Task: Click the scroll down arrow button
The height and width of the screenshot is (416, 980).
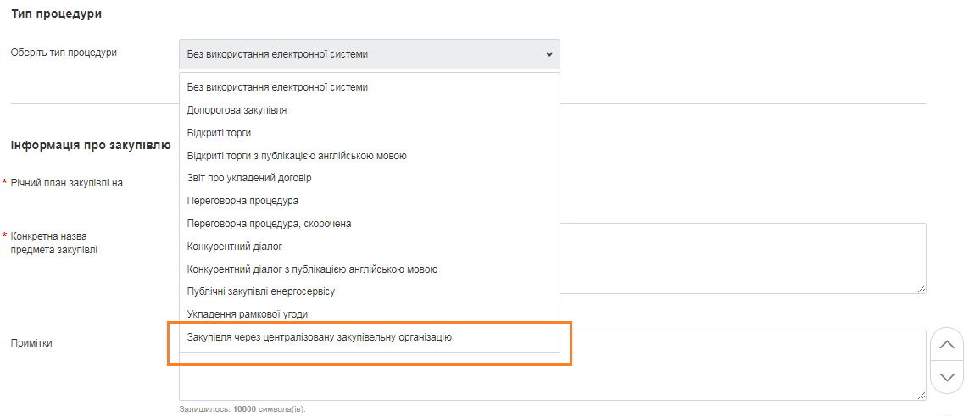Action: click(x=947, y=377)
